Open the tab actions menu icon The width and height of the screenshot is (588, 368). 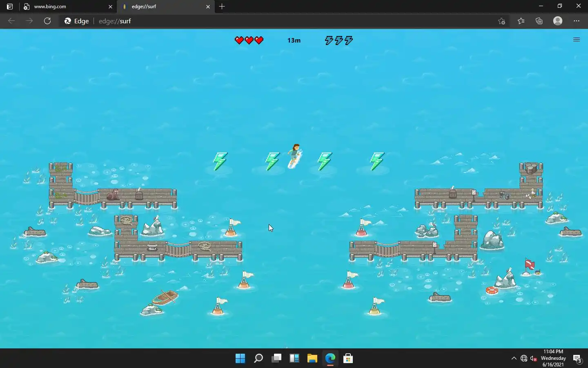[x=10, y=7]
